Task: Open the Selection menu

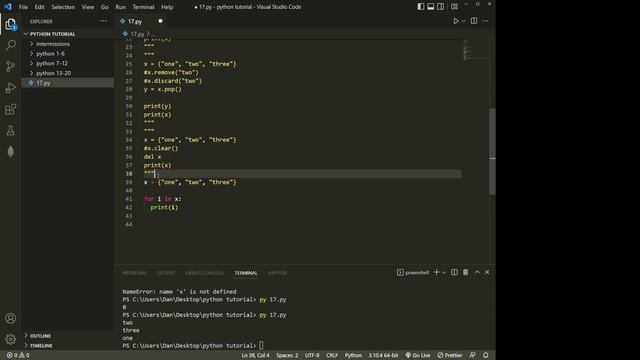Action: (x=63, y=7)
